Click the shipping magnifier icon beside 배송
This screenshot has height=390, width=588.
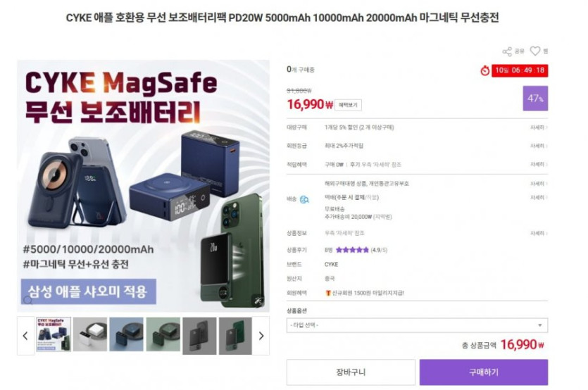304,199
